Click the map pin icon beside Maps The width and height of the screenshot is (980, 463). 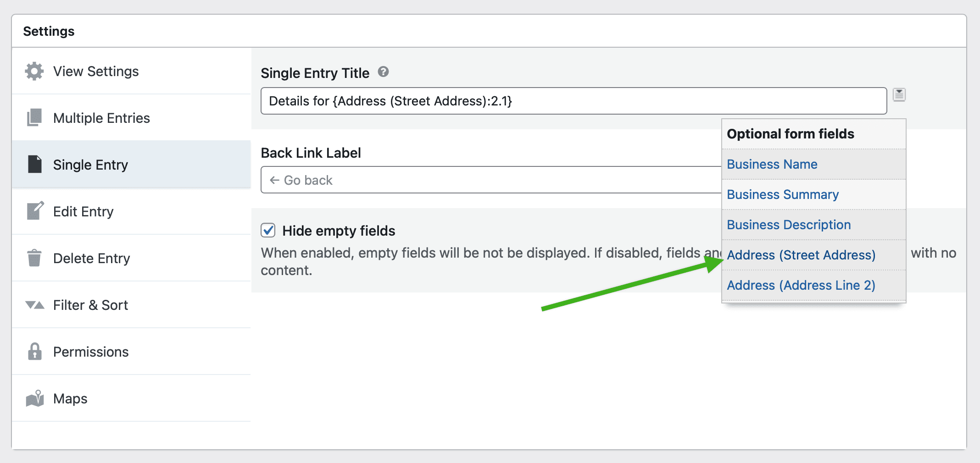coord(34,398)
